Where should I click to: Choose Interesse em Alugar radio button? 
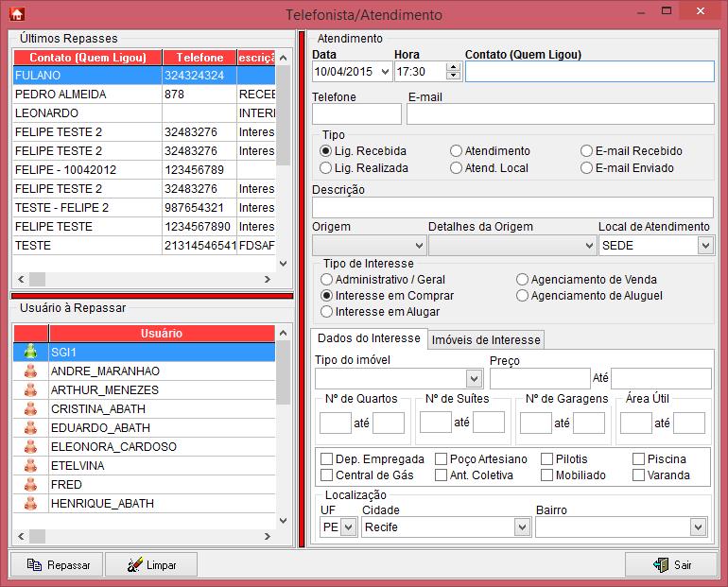pyautogui.click(x=327, y=312)
